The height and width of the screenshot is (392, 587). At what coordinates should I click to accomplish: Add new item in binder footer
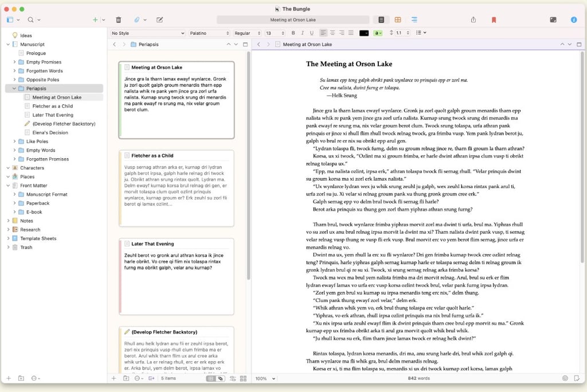click(9, 378)
